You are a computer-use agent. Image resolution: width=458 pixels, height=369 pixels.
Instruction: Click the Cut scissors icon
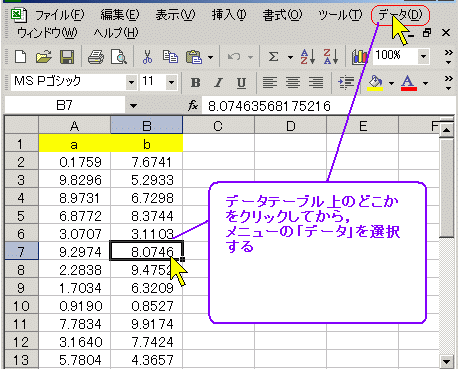pyautogui.click(x=147, y=57)
